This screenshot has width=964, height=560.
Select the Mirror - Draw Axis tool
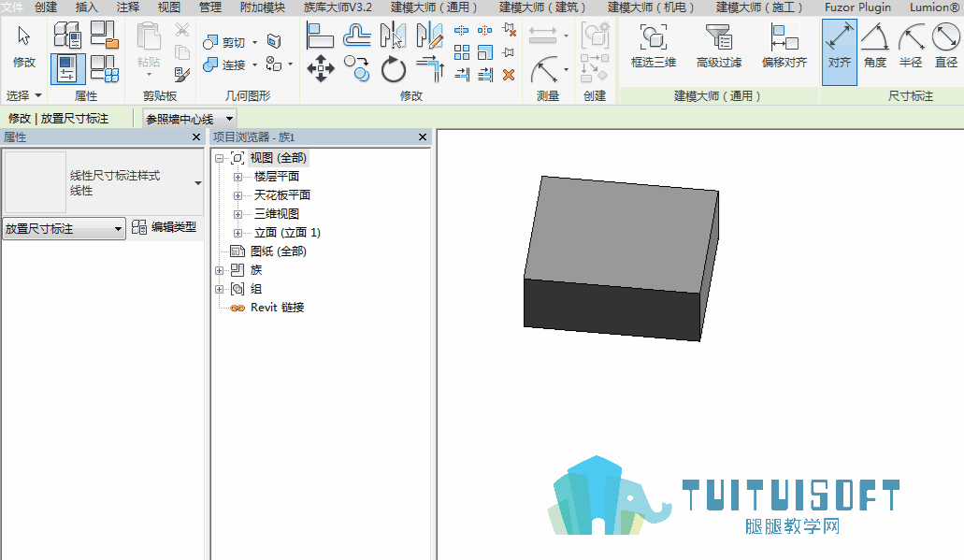[x=430, y=36]
